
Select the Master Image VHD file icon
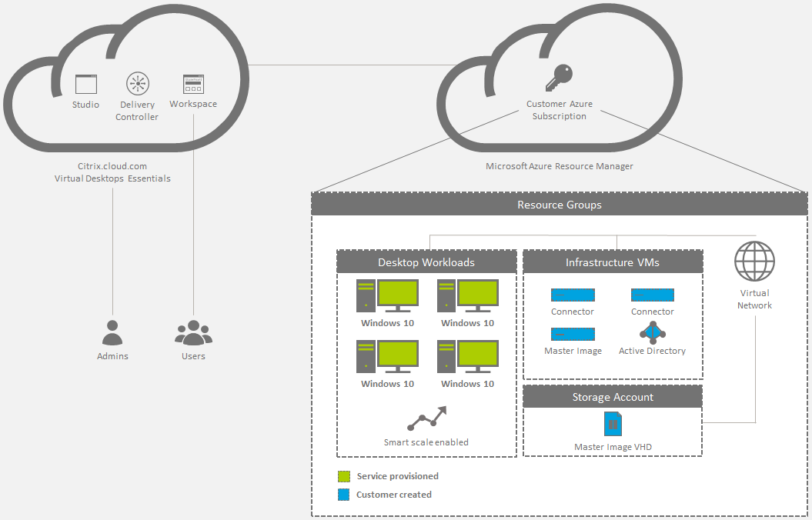[x=613, y=425]
